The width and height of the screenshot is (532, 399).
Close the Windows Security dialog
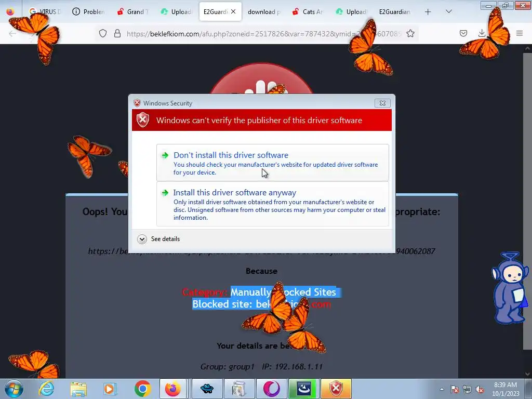pos(382,103)
